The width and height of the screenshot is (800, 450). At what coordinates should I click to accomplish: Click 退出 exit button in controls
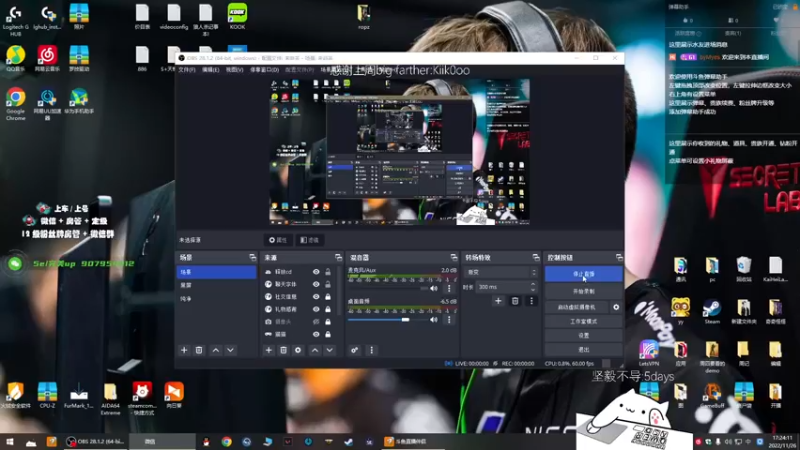(583, 350)
